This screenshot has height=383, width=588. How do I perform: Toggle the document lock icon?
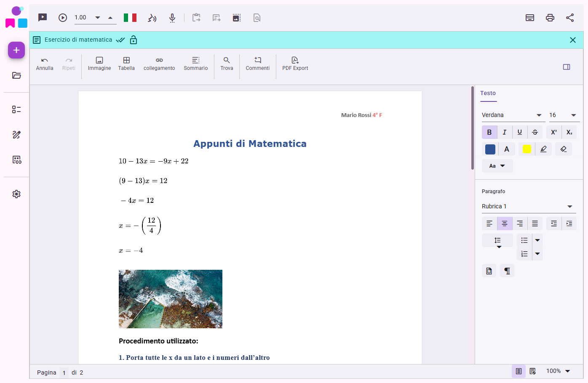click(x=134, y=40)
